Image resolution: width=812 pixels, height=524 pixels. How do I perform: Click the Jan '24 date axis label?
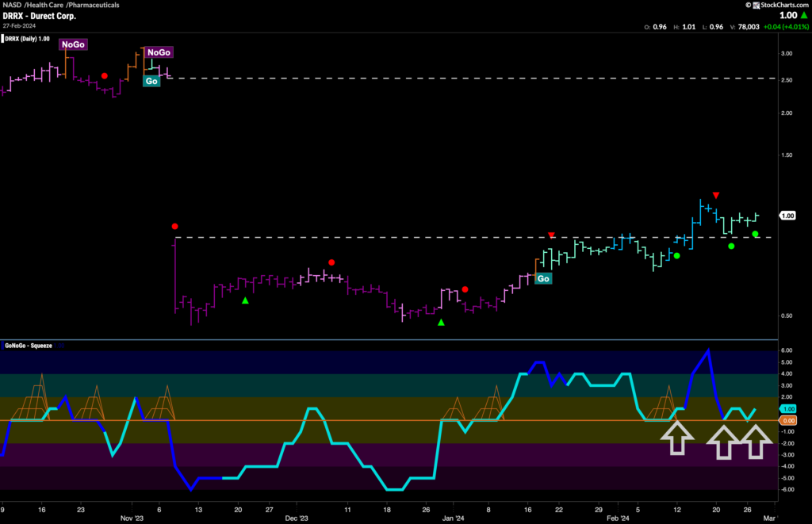tap(454, 518)
